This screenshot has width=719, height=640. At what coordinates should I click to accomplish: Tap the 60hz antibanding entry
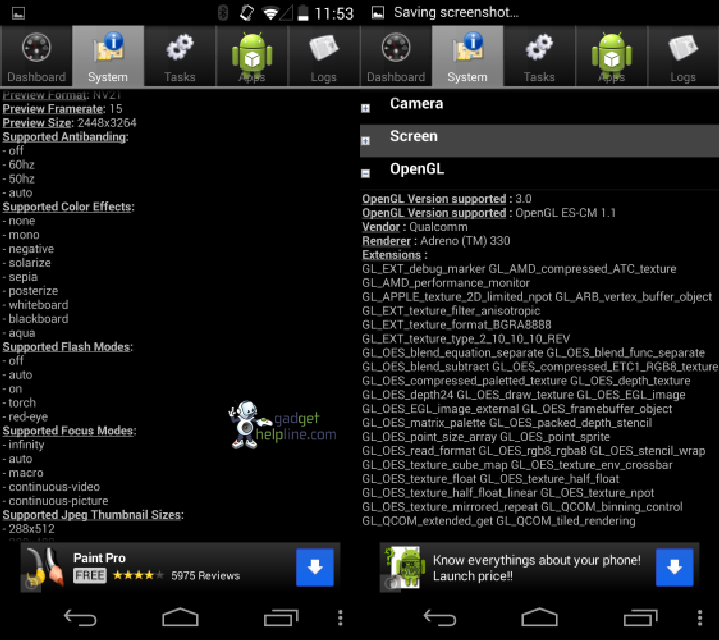(x=18, y=165)
